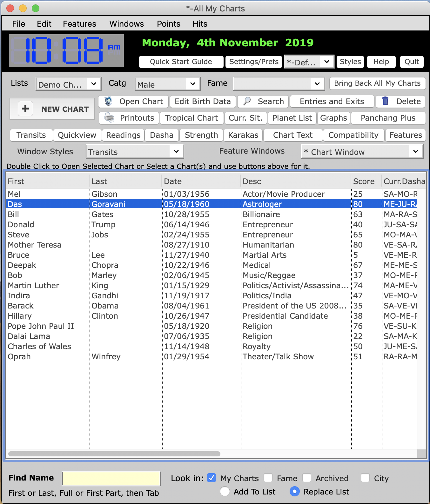Open the Features menu in menu bar
This screenshot has width=430, height=504.
click(79, 24)
